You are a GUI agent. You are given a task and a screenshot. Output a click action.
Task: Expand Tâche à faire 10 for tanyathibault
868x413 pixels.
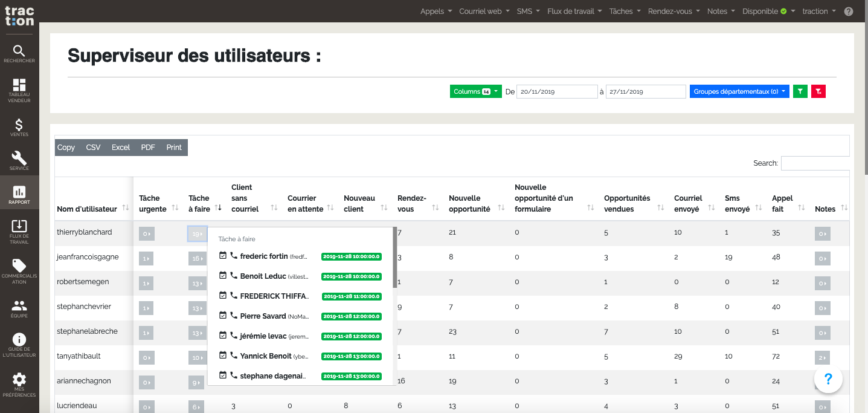pos(197,358)
